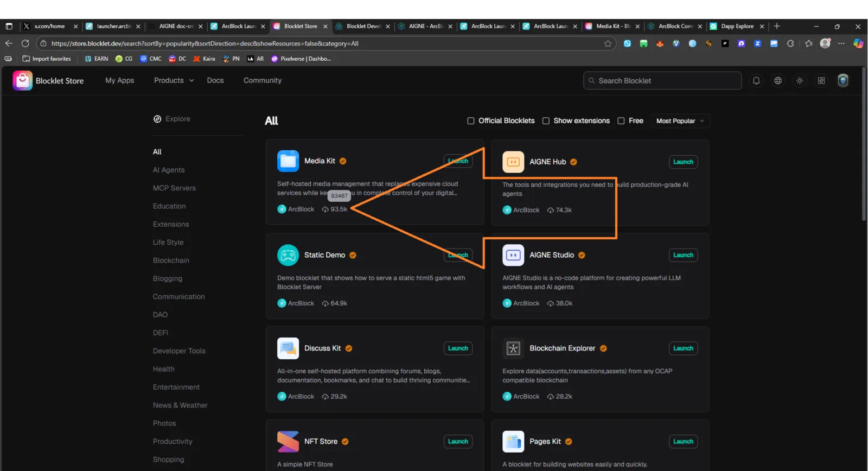Enable the Official Blocklets checkbox

(x=471, y=121)
